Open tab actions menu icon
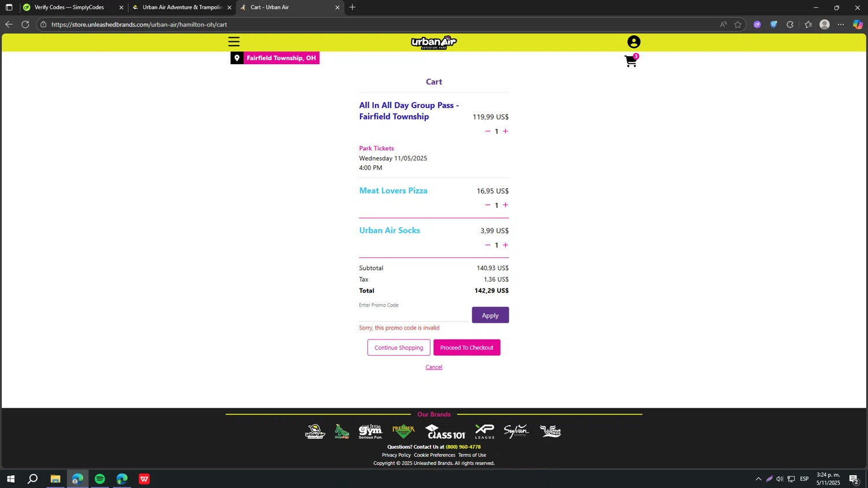Screen dimensions: 868x488 click(x=9, y=8)
